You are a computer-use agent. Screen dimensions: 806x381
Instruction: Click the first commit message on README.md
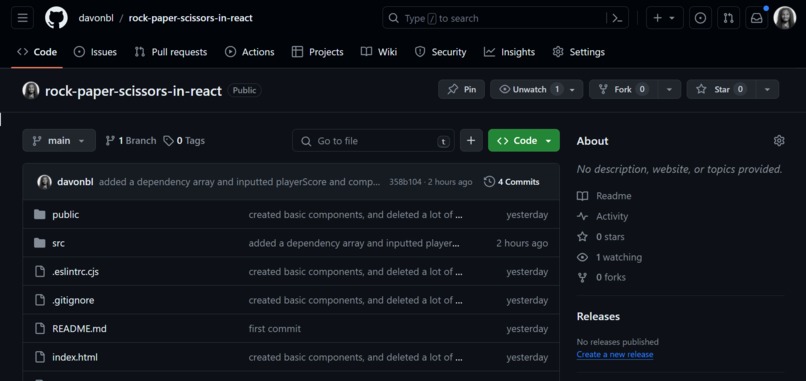(x=274, y=329)
